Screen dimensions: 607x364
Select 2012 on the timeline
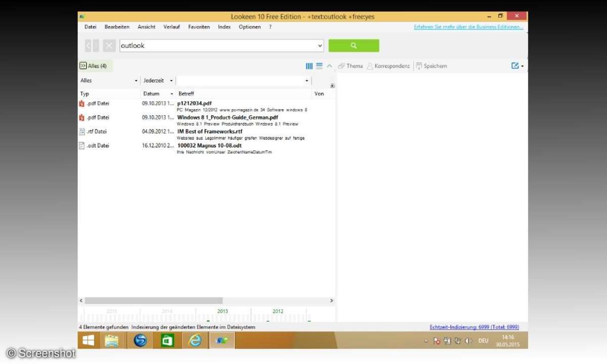(278, 311)
